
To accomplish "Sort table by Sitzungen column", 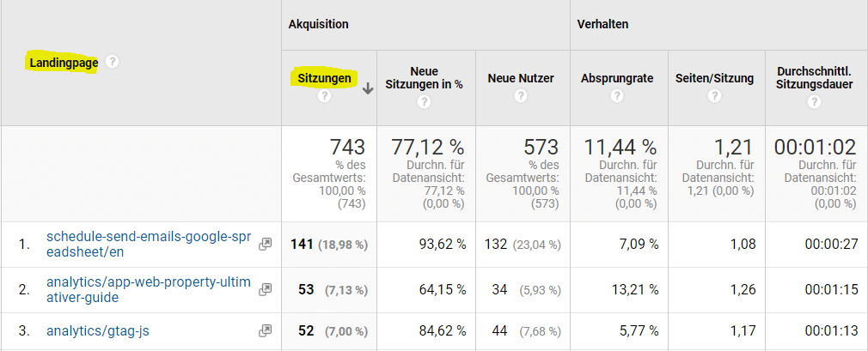I will click(x=324, y=78).
